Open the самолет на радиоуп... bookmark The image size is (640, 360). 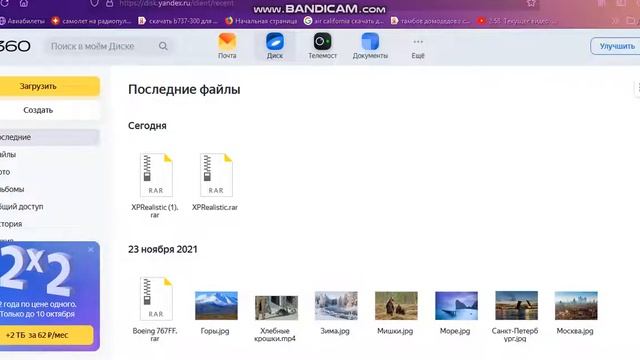coord(91,21)
